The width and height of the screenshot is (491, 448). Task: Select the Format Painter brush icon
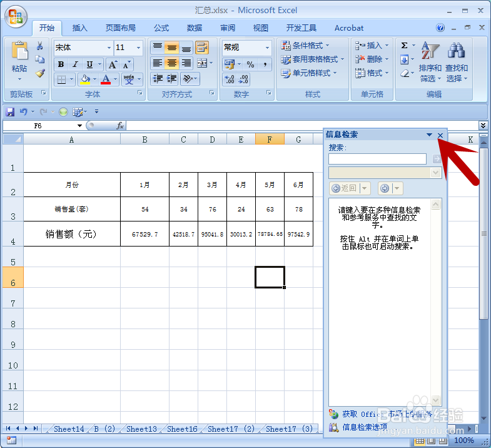pos(40,73)
